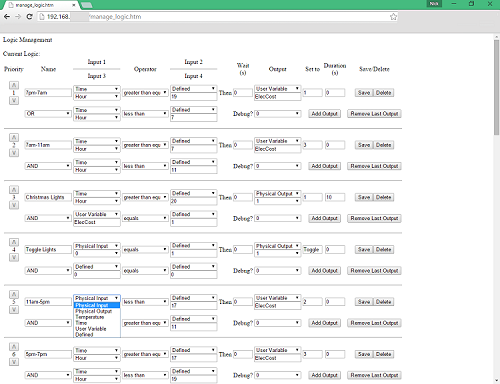Open the Debug dropdown of the 7pm-7am rule
The height and width of the screenshot is (384, 500).
coord(277,114)
